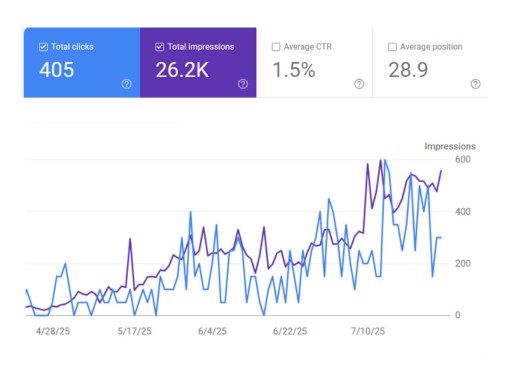The width and height of the screenshot is (512, 384).
Task: Enable the Average CTR checkbox
Action: (x=276, y=47)
